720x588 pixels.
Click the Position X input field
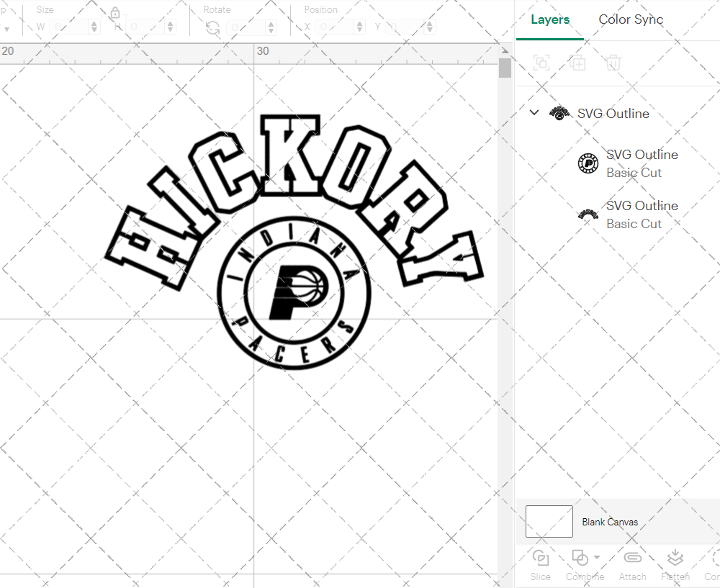[335, 27]
